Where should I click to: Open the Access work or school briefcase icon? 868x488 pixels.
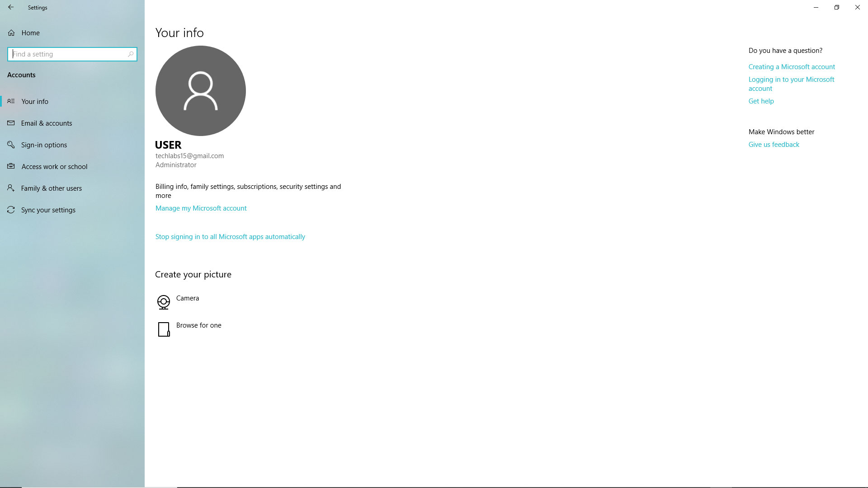[11, 166]
